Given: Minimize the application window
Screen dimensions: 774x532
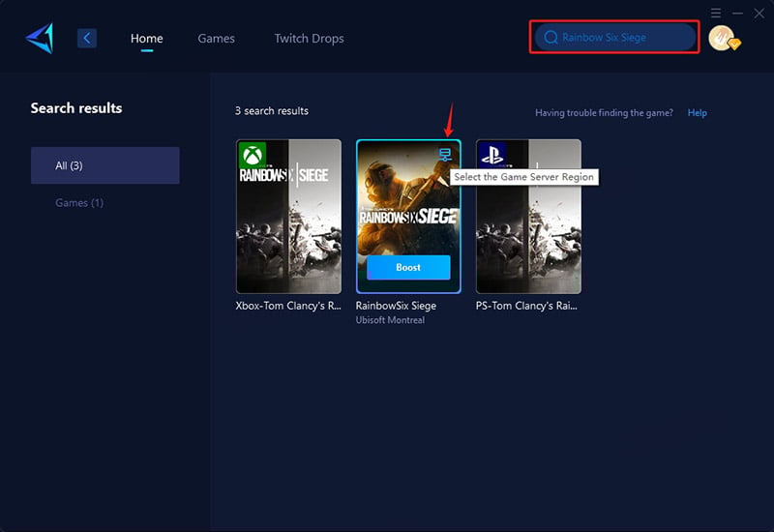Looking at the screenshot, I should (x=737, y=14).
